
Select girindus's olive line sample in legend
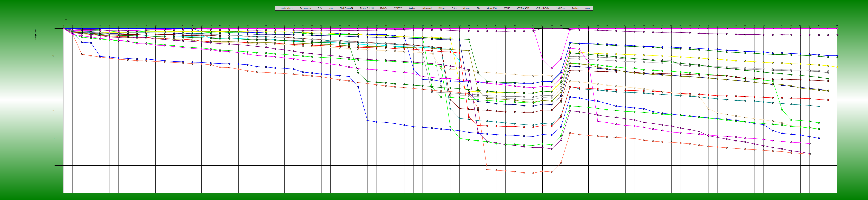(461, 8)
